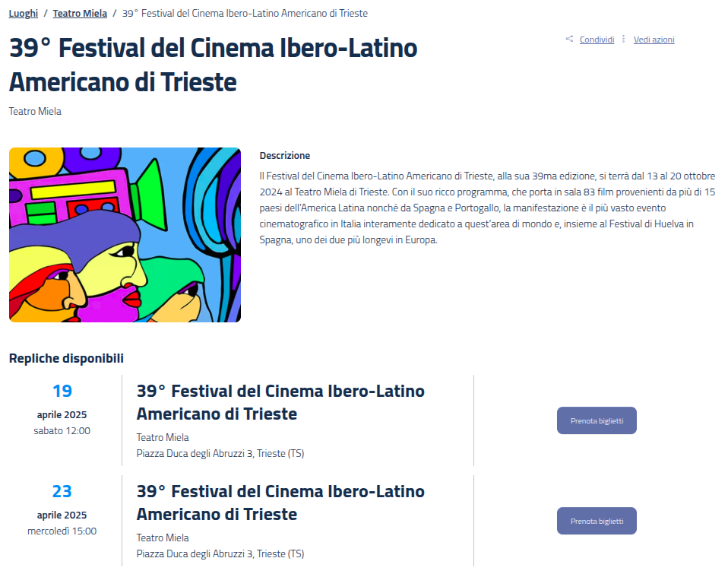728x574 pixels.
Task: Expand the Vedi azioni actions menu
Action: [x=654, y=40]
